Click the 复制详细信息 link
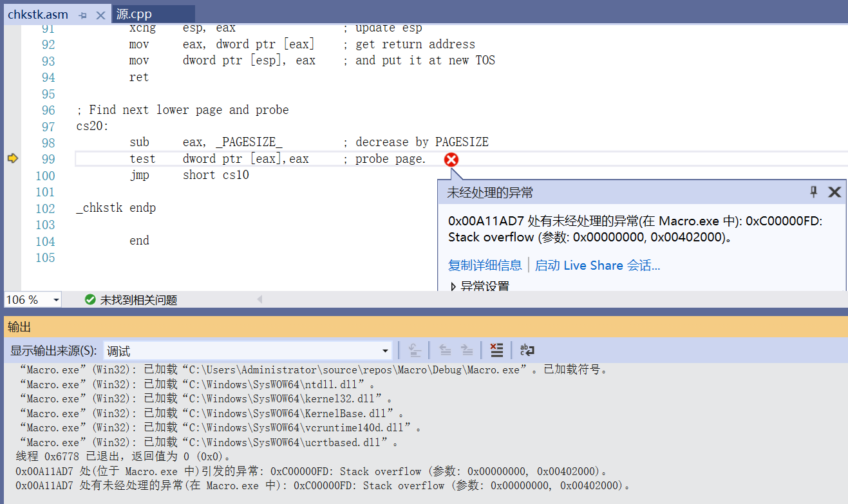 [485, 265]
